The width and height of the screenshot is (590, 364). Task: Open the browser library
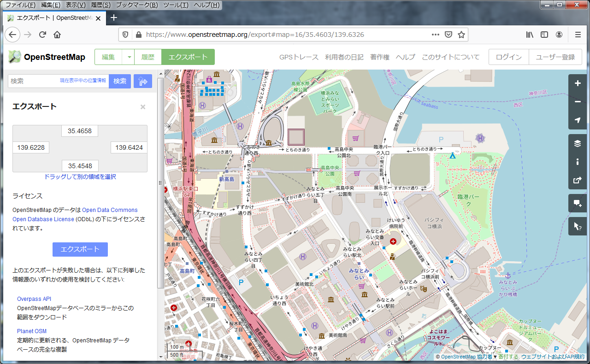click(530, 35)
